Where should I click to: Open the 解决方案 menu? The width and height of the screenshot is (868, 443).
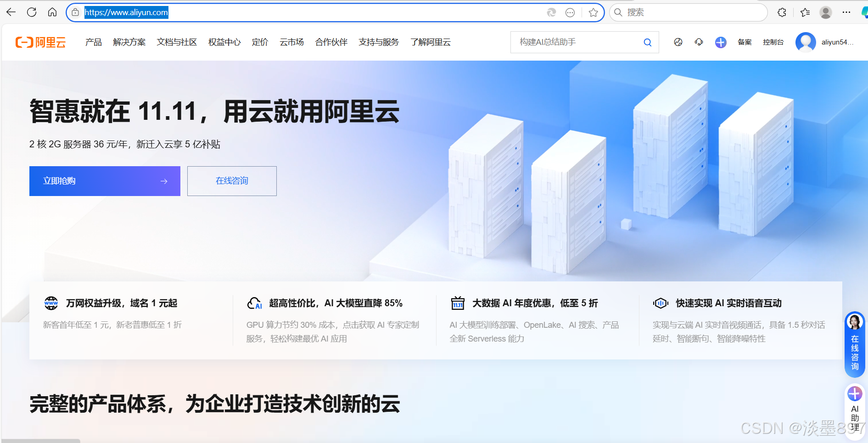pyautogui.click(x=129, y=42)
